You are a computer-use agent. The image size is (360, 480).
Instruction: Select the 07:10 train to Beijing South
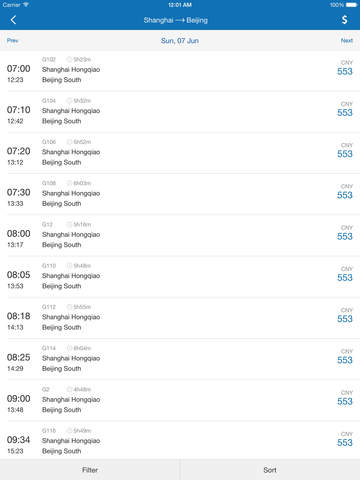[180, 112]
